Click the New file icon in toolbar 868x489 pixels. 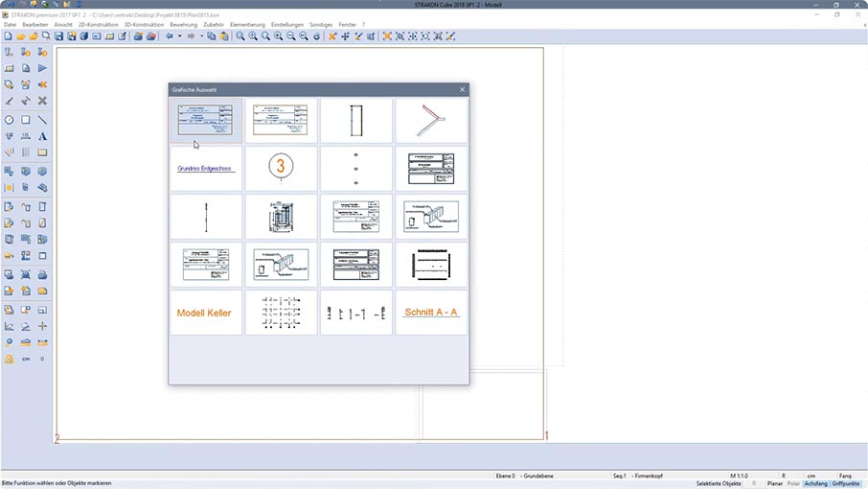coord(8,36)
